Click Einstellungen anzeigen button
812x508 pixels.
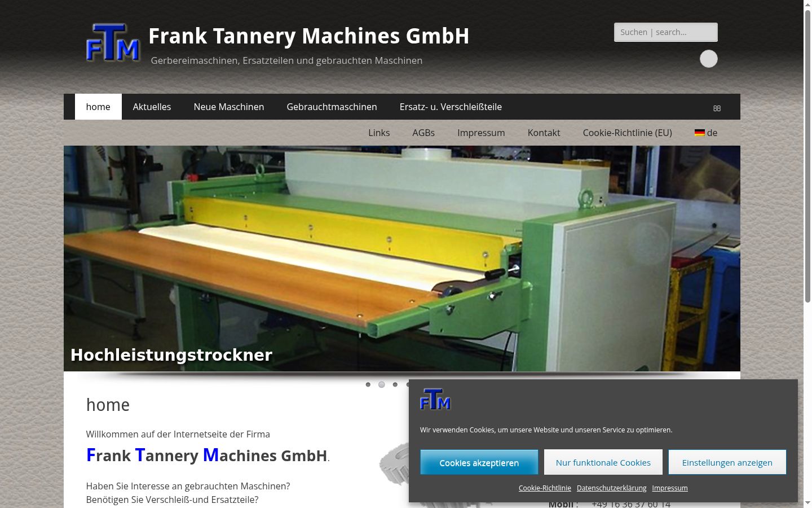(x=727, y=462)
